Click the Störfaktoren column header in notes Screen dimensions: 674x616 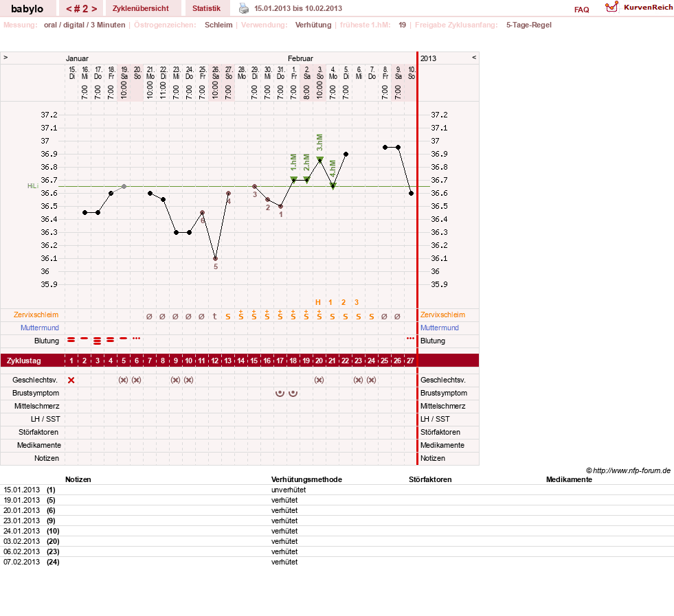point(430,479)
